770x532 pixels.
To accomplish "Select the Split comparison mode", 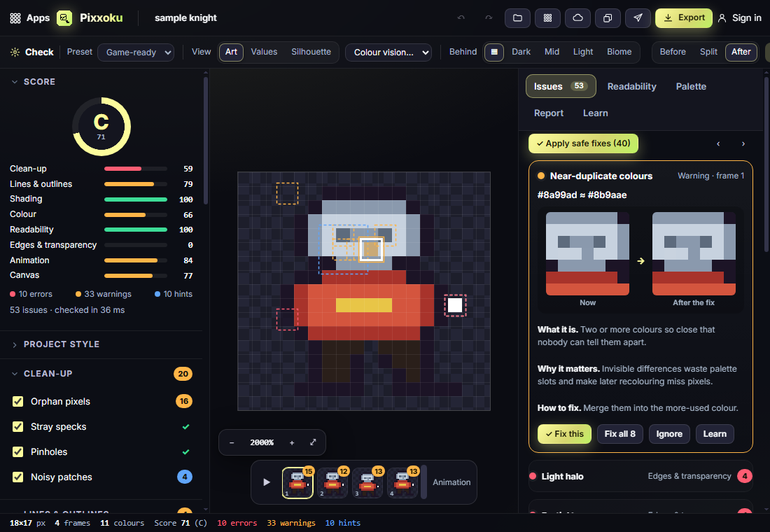I will (708, 52).
